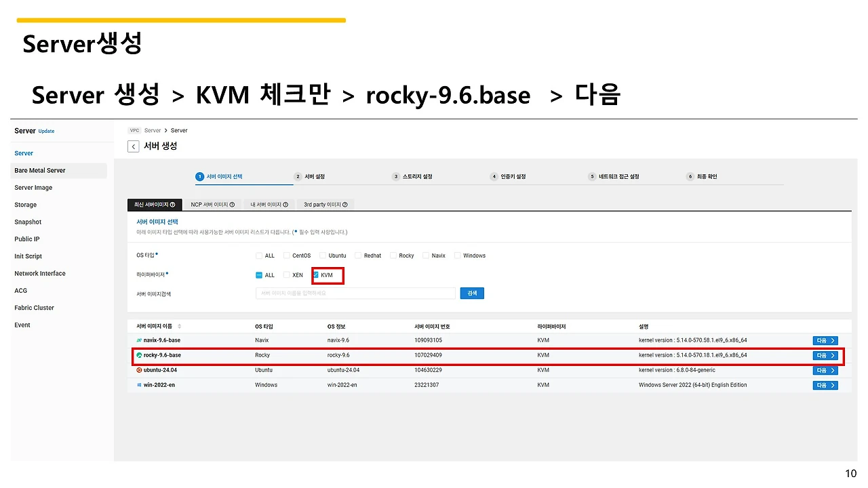Open ACG in the sidebar
The width and height of the screenshot is (868, 488).
tap(21, 291)
